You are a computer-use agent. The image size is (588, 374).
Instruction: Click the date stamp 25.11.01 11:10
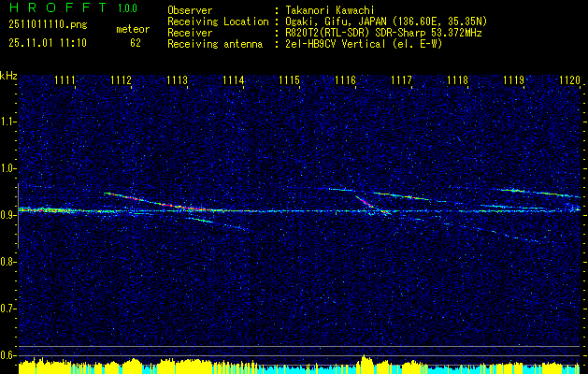[x=48, y=43]
